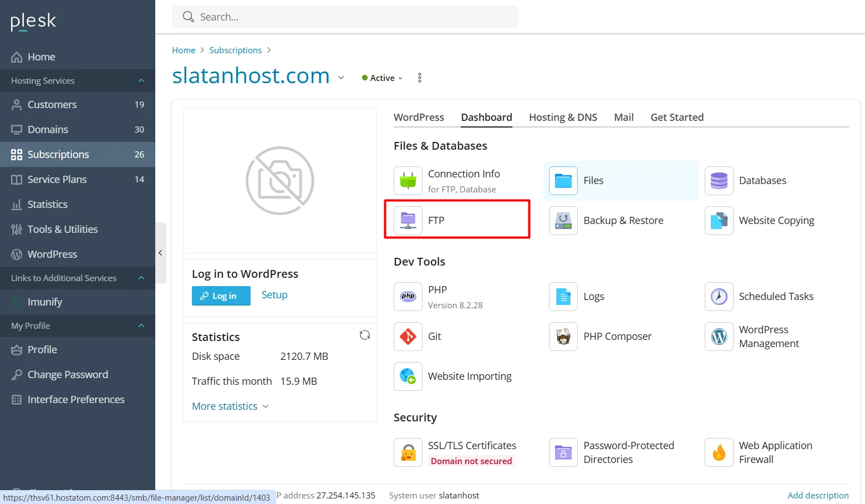Expand More statistics

tap(230, 406)
